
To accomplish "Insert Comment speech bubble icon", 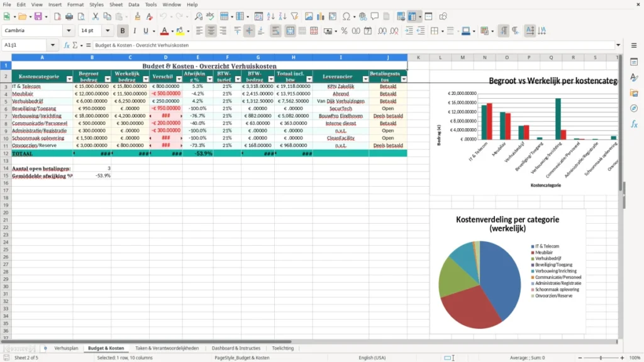I will [x=375, y=16].
